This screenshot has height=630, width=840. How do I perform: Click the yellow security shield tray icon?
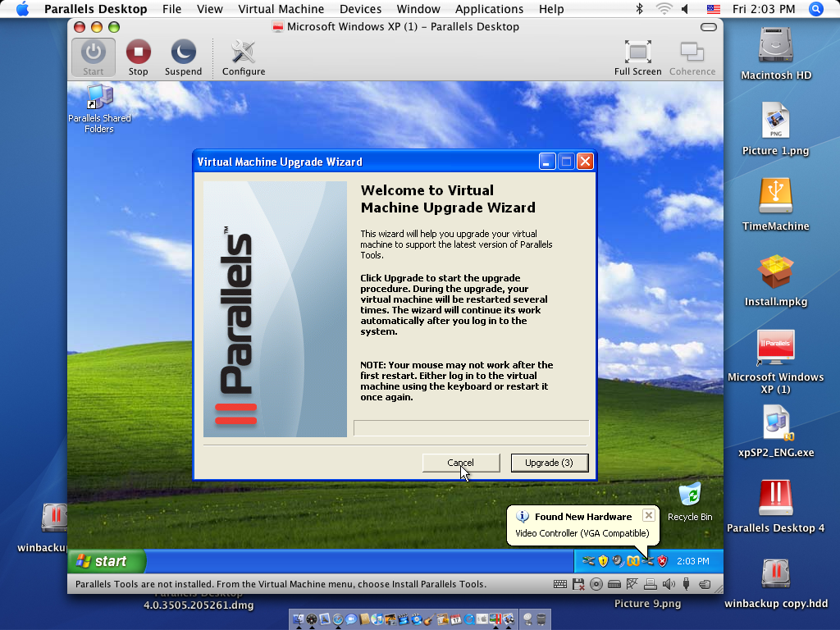603,561
